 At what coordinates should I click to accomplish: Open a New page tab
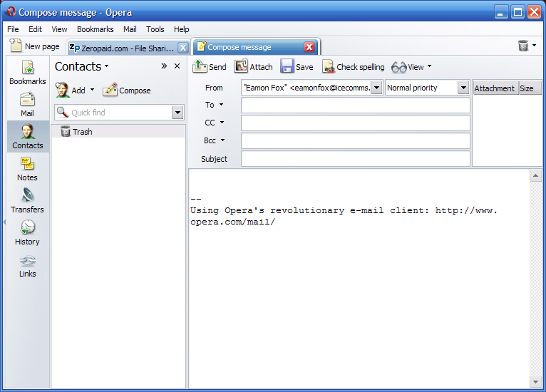[34, 46]
